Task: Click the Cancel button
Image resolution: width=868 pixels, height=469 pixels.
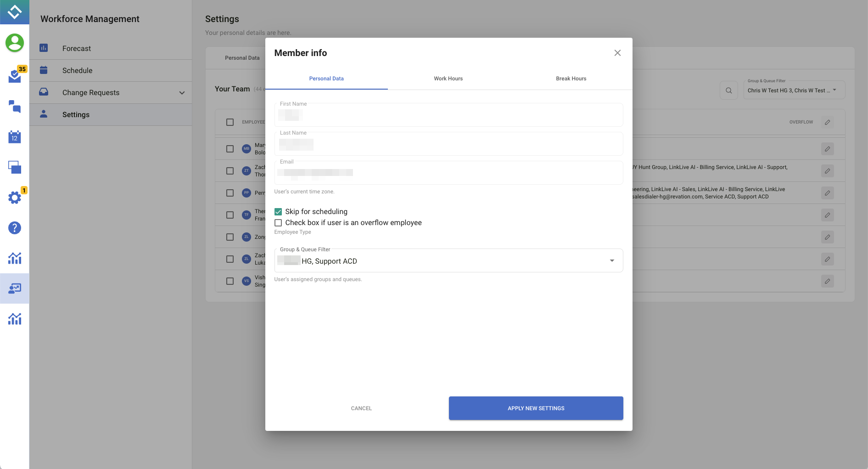Action: 361,408
